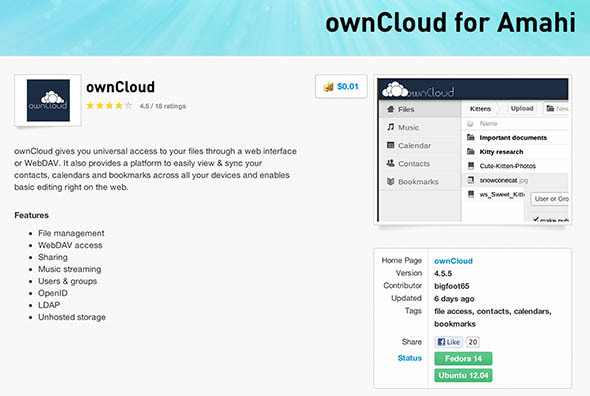Click the ownCloud app title heading
Viewport: 590px width, 396px height.
[120, 87]
